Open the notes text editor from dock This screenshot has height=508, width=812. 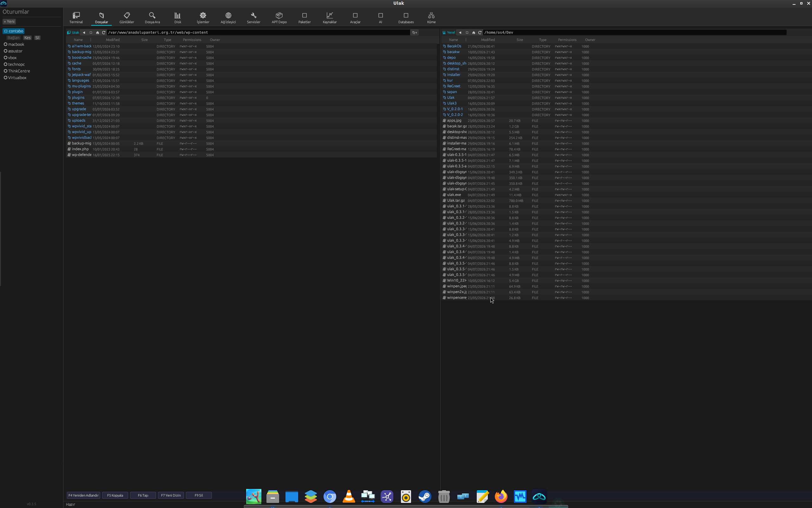point(482,496)
